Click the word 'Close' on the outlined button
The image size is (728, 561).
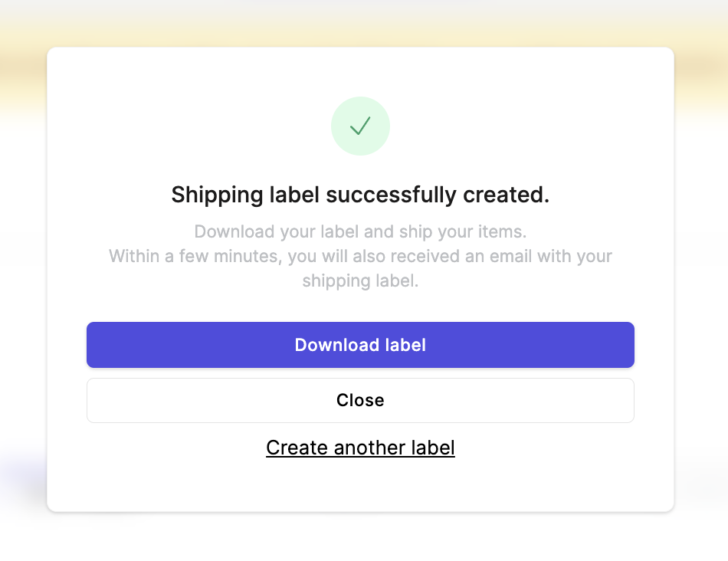coord(360,400)
